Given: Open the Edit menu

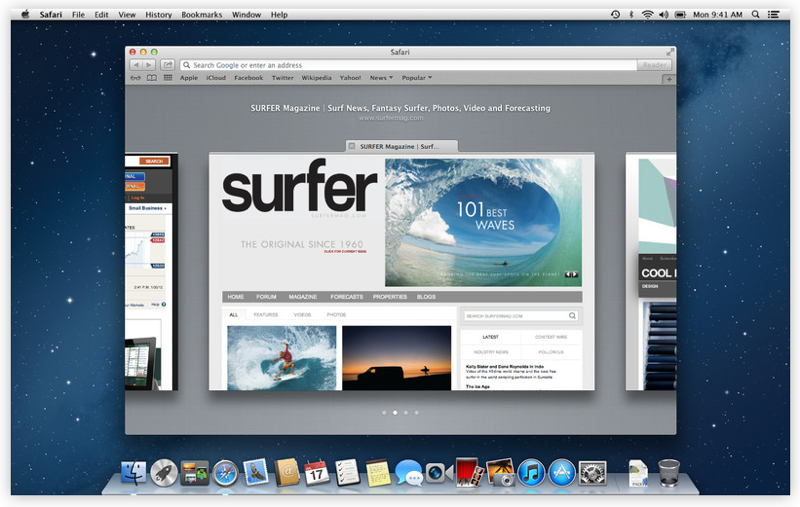Looking at the screenshot, I should click(101, 14).
